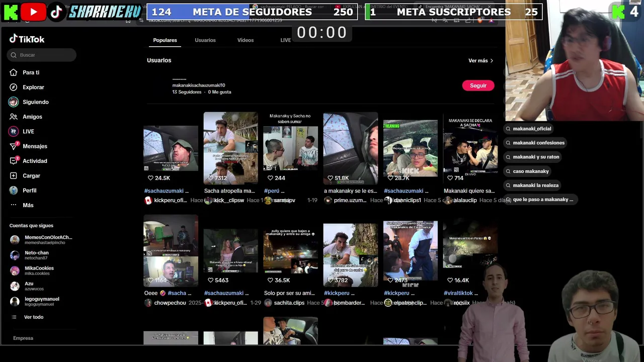Select makanaki confesiones search suggestion
Image resolution: width=644 pixels, height=362 pixels.
(x=535, y=143)
